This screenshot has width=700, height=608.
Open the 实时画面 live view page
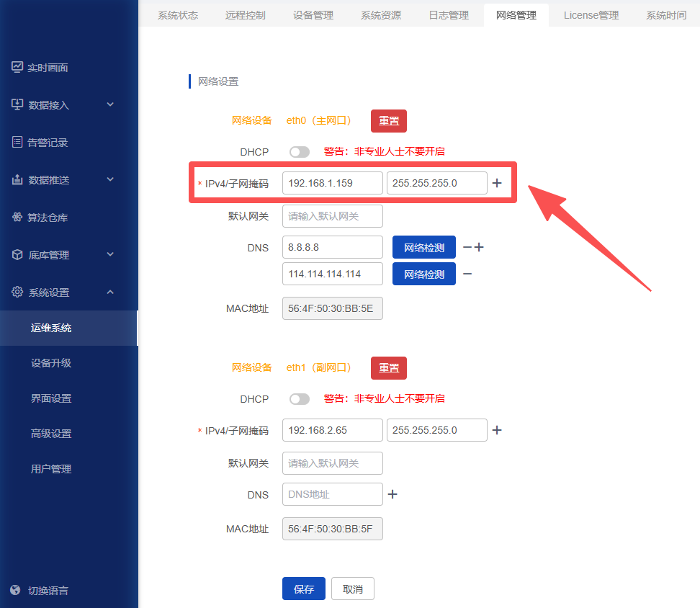(x=48, y=68)
